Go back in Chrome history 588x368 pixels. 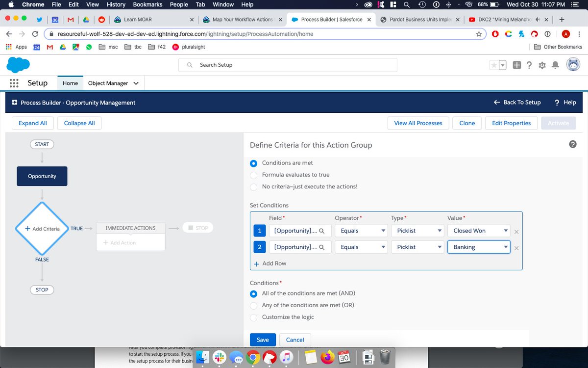pyautogui.click(x=9, y=34)
